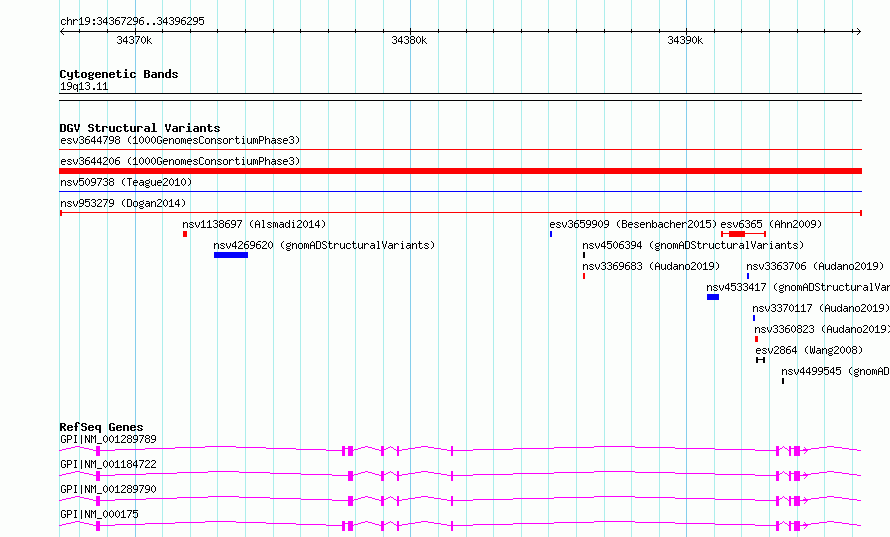The image size is (890, 537).
Task: Open the nsv509738 (Teague2010) label
Action: pyautogui.click(x=126, y=182)
